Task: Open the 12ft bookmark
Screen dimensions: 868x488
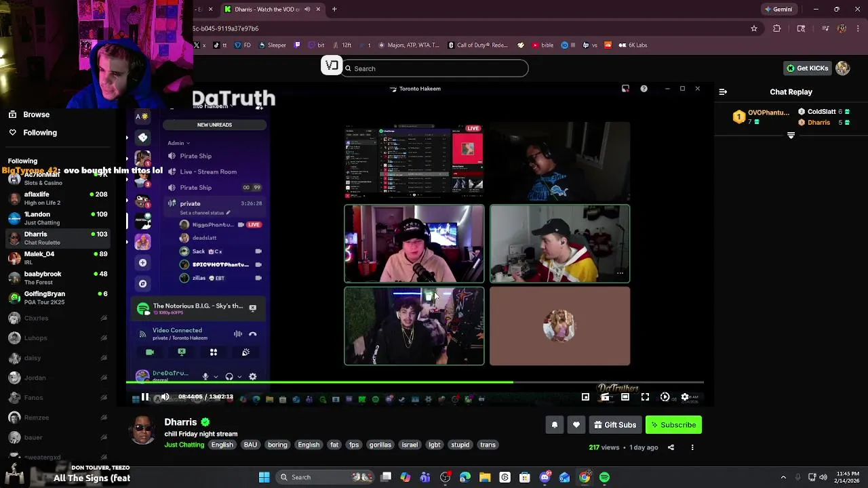Action: coord(341,45)
